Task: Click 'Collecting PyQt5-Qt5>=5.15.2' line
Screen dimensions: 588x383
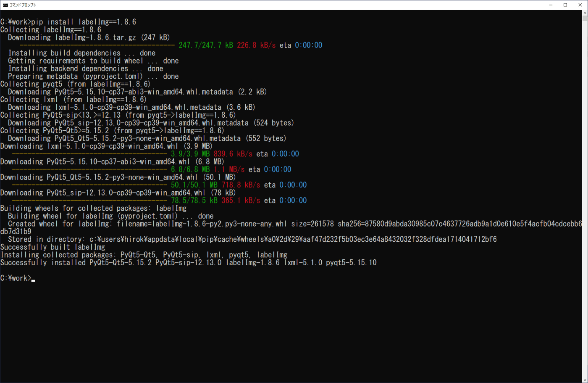Action: click(x=112, y=131)
